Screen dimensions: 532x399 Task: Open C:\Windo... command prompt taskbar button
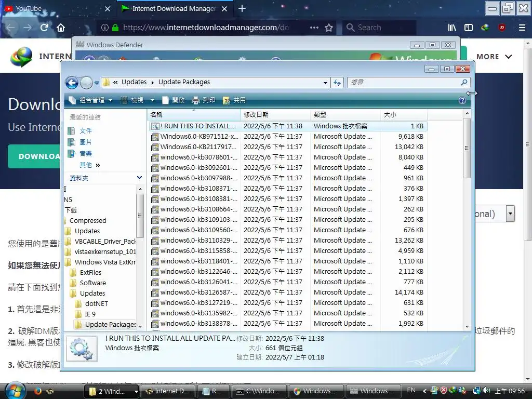(260, 391)
